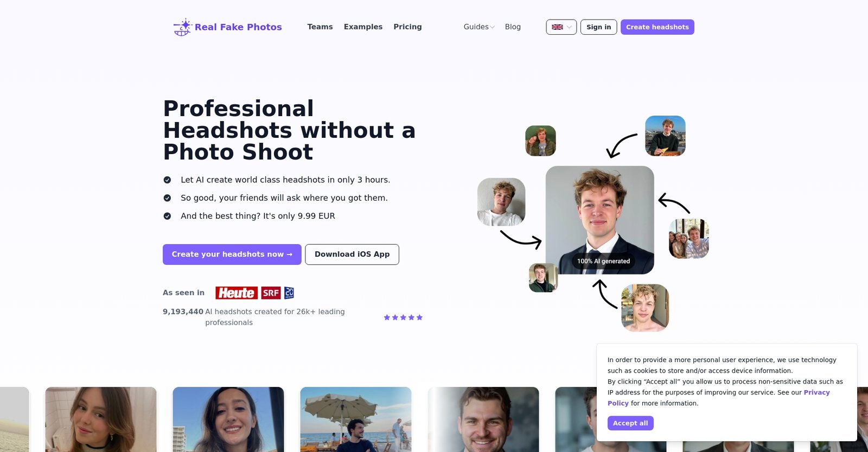The width and height of the screenshot is (868, 452).
Task: Open the Pricing page
Action: coord(407,27)
